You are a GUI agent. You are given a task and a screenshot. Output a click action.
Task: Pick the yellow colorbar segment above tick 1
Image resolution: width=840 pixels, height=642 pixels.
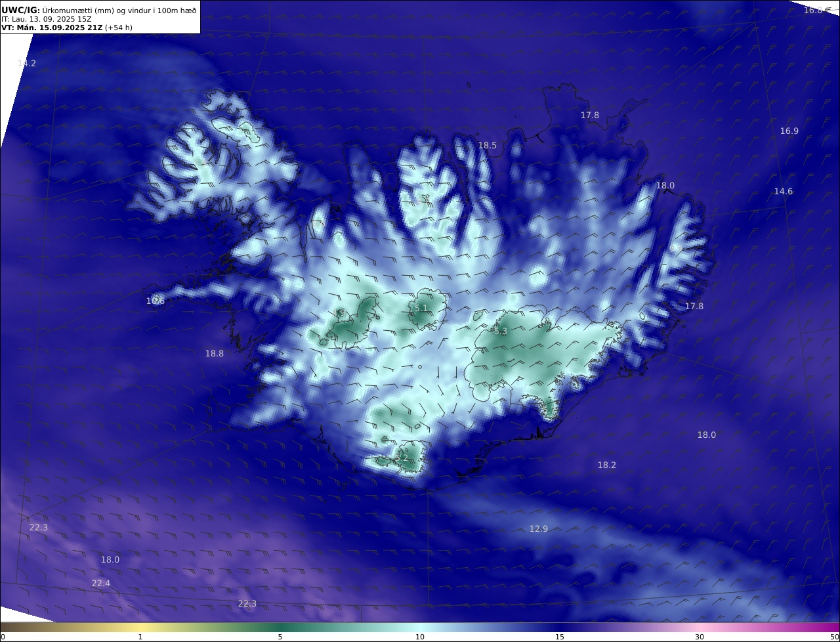click(x=140, y=627)
